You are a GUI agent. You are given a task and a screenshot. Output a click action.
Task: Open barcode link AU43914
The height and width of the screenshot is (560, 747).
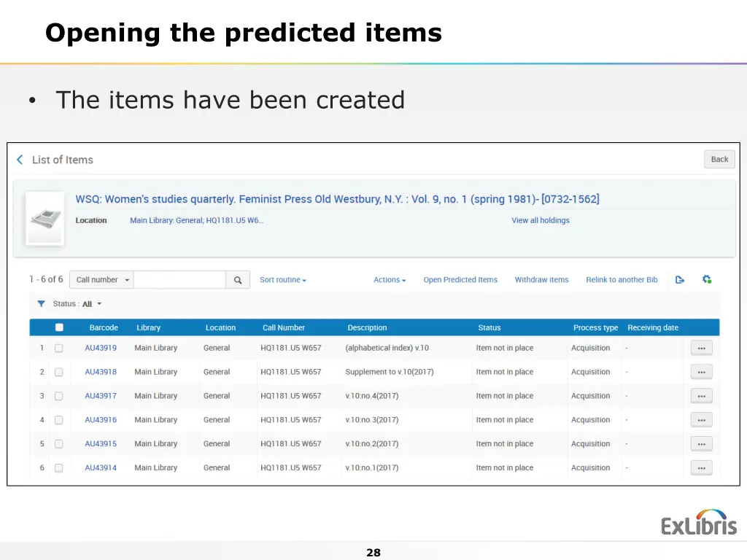coord(101,467)
